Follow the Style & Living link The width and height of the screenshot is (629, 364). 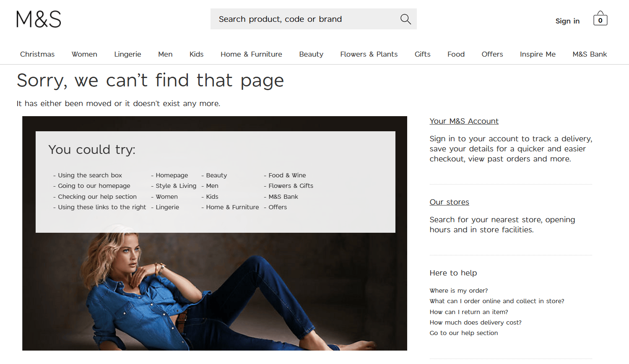click(x=176, y=186)
